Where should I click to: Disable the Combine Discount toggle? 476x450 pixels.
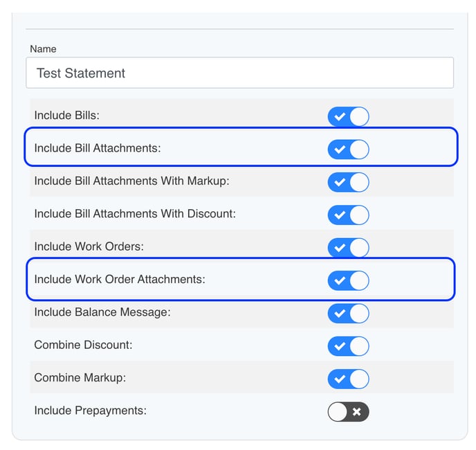348,345
